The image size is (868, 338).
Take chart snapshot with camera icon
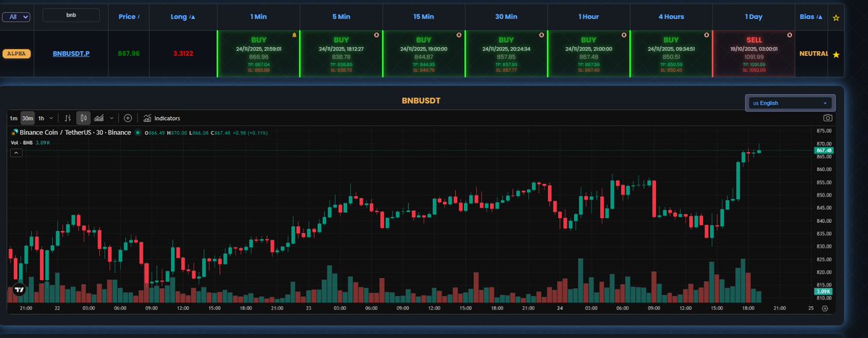click(827, 118)
